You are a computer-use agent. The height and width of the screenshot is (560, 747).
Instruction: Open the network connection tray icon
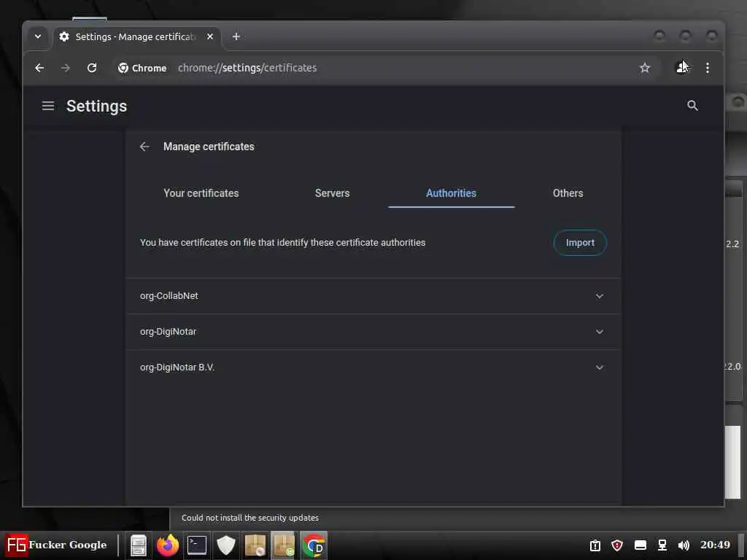(x=662, y=545)
